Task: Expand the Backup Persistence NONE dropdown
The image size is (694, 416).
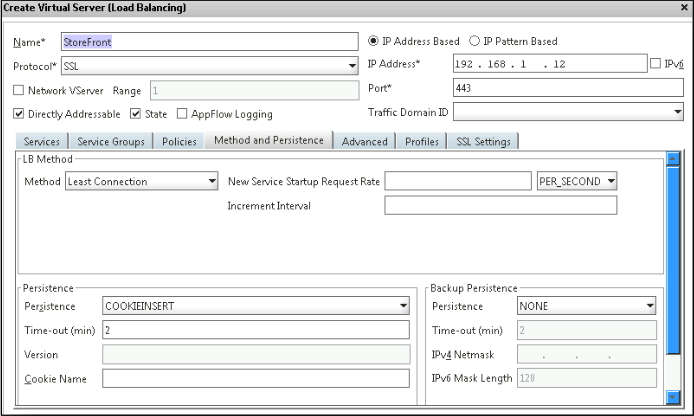Action: (649, 306)
